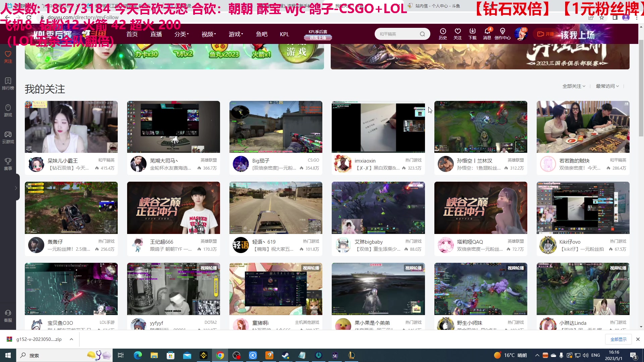The image size is (644, 362).
Task: Expand the zip download options chevron
Action: pyautogui.click(x=71, y=339)
